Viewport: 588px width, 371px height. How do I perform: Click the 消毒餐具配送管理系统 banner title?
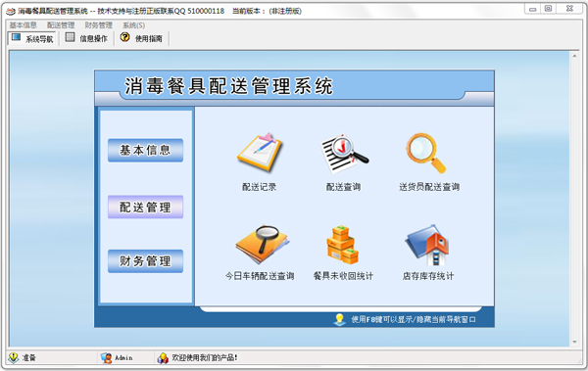coord(228,86)
